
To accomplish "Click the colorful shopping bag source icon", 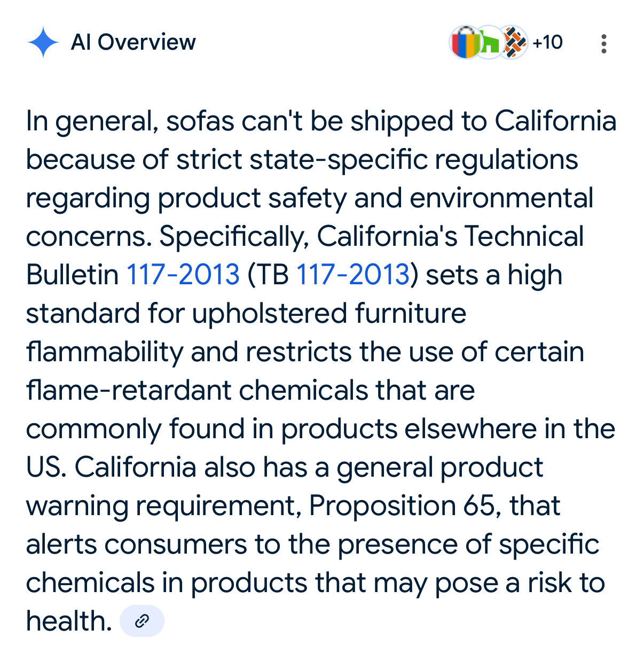I will pyautogui.click(x=466, y=43).
